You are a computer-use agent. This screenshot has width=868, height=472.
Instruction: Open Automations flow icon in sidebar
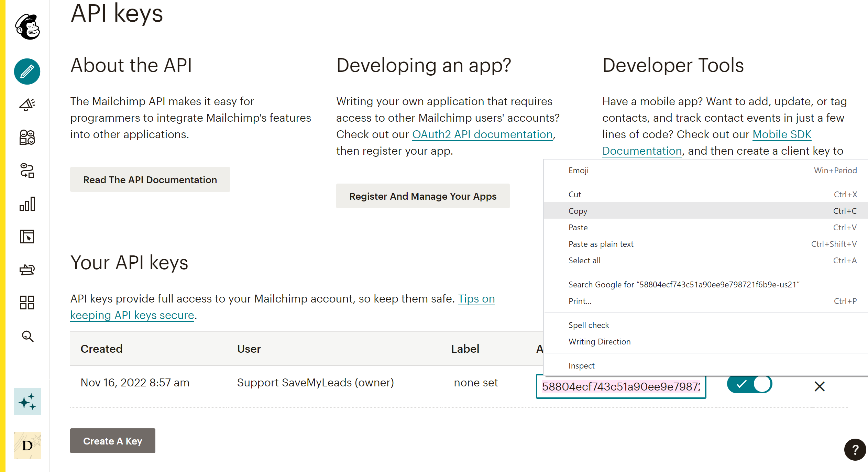pos(27,171)
